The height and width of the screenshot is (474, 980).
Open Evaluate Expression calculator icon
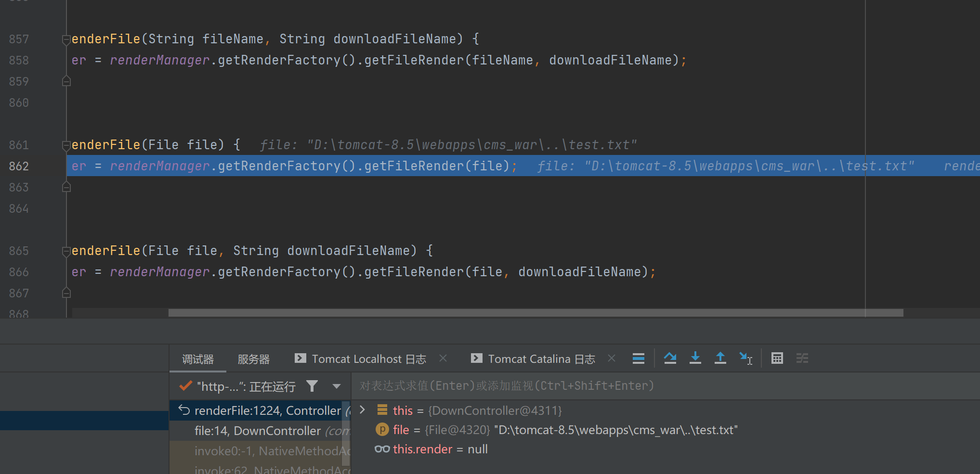[777, 359]
